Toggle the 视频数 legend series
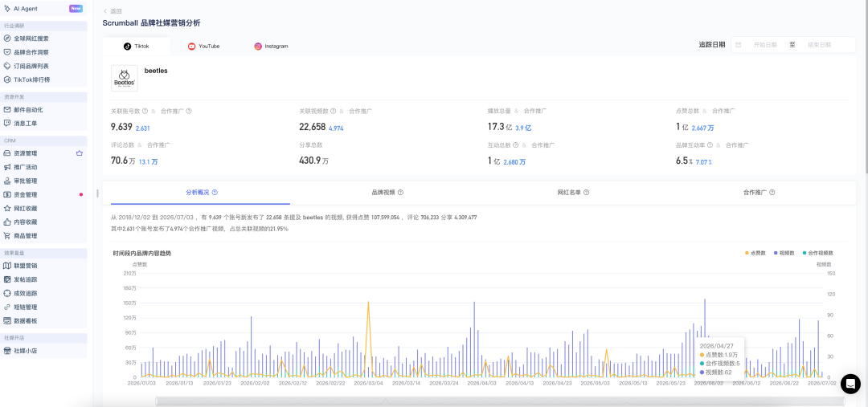This screenshot has width=868, height=407. (x=784, y=253)
